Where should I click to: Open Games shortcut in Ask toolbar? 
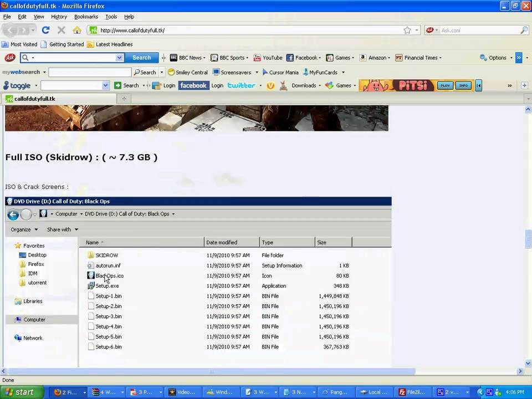pyautogui.click(x=340, y=58)
